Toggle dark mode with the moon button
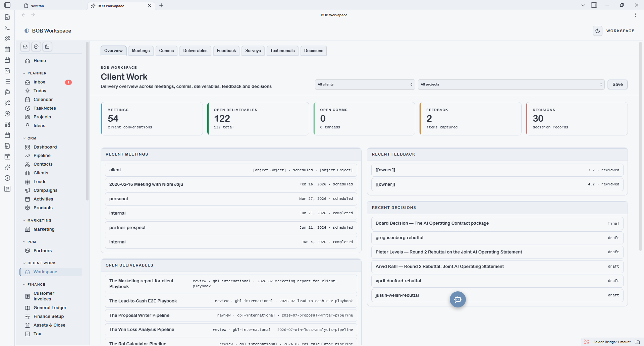644x346 pixels. [598, 31]
